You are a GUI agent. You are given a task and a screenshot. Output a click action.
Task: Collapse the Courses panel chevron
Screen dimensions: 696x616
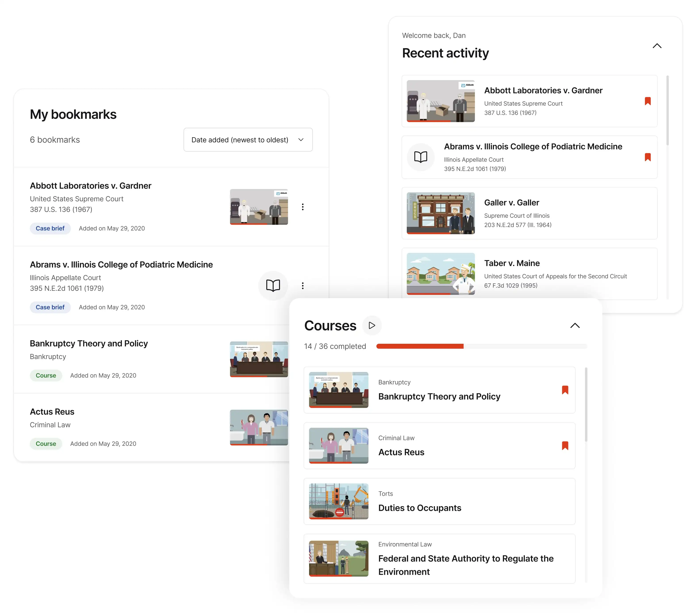coord(575,325)
